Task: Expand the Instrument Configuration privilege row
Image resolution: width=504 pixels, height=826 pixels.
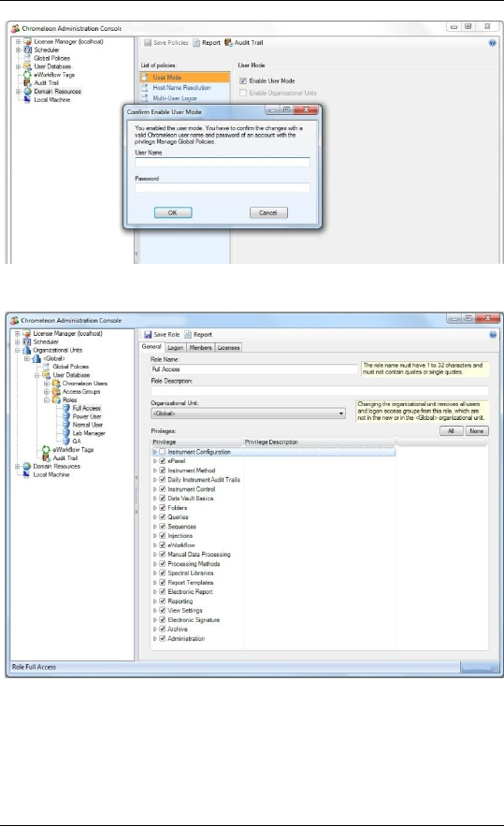Action: point(155,452)
